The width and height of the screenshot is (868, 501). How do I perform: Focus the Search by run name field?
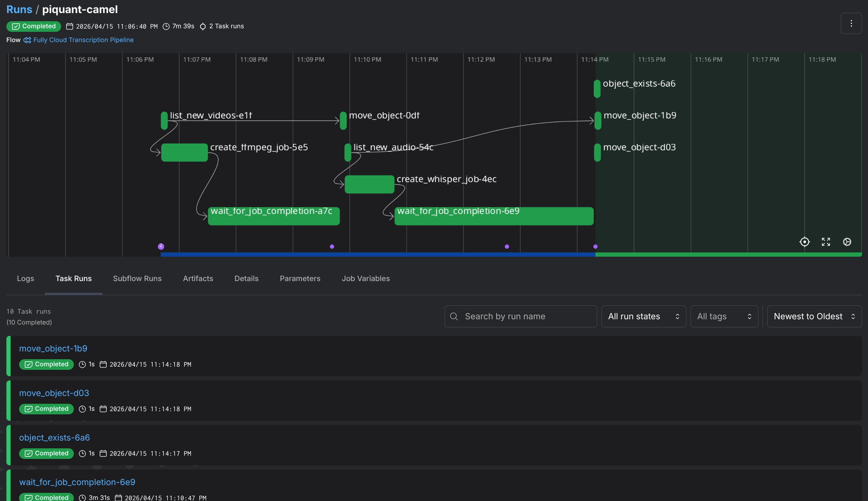point(527,316)
